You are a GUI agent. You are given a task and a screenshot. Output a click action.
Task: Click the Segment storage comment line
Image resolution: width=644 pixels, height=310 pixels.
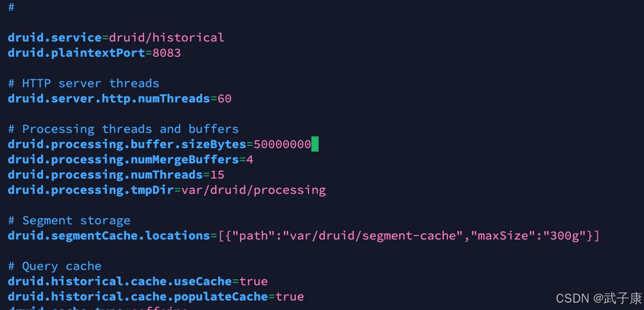click(x=69, y=221)
